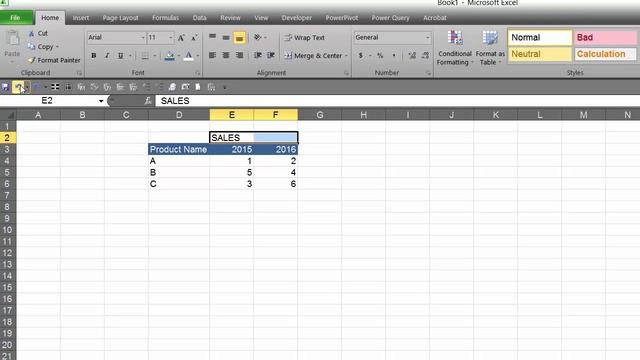Toggle the highlighted Bottom Align button

pyautogui.click(x=240, y=38)
